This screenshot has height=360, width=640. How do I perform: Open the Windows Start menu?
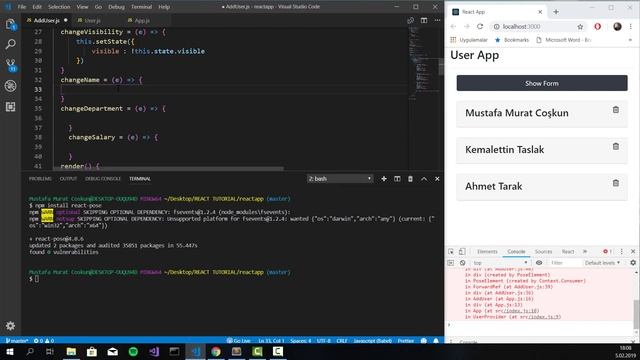[x=9, y=351]
